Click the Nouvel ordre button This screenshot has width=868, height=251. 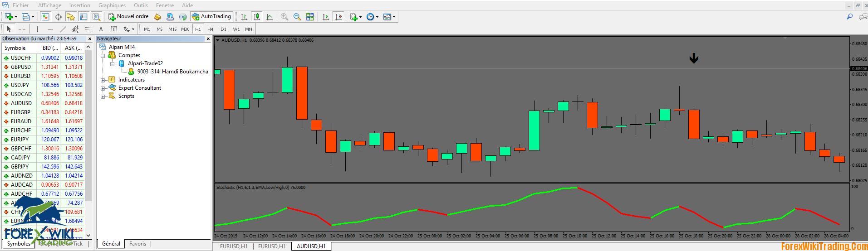click(128, 16)
